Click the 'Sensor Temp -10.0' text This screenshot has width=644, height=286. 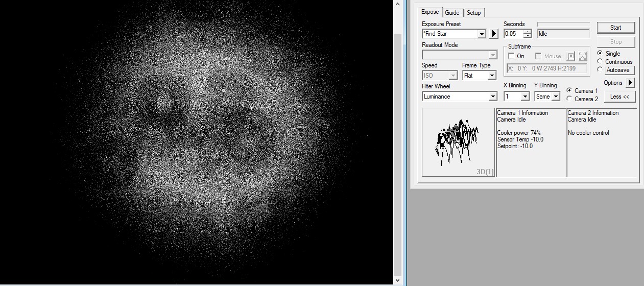520,139
